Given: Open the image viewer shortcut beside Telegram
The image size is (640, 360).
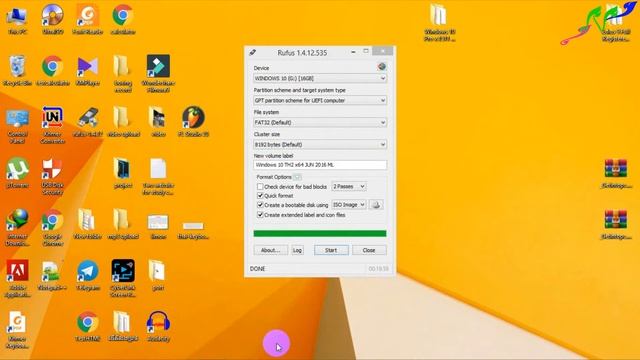Looking at the screenshot, I should point(52,276).
